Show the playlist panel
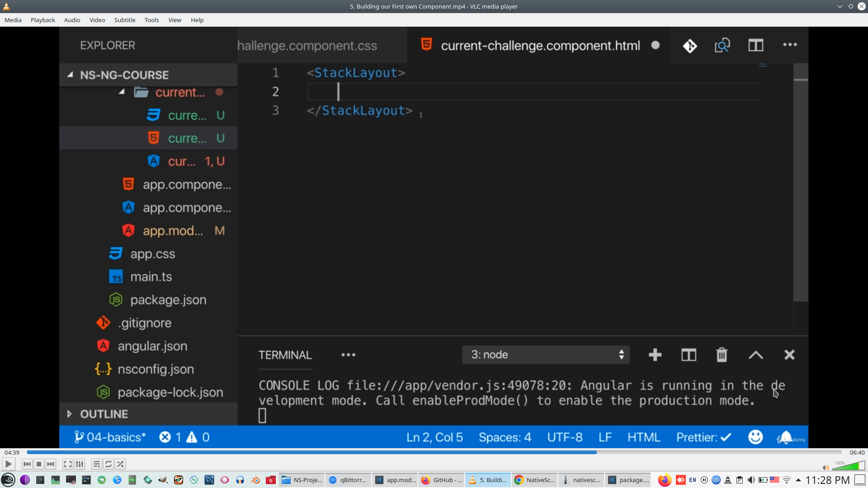The image size is (868, 488). point(96,464)
